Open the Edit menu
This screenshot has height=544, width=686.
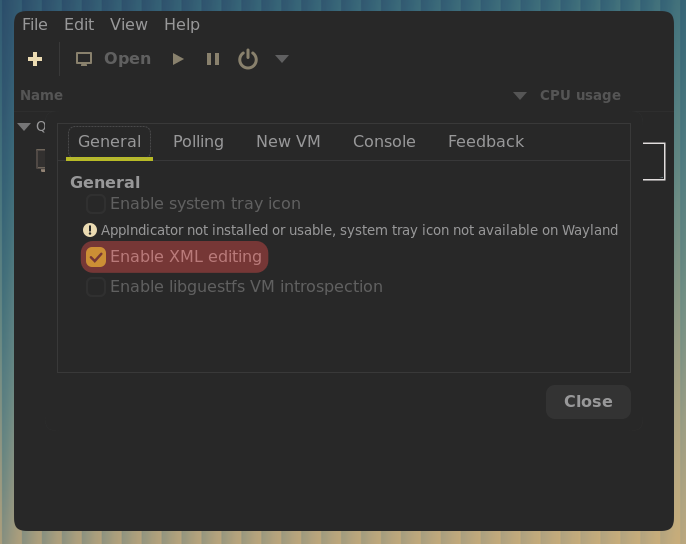pos(79,24)
